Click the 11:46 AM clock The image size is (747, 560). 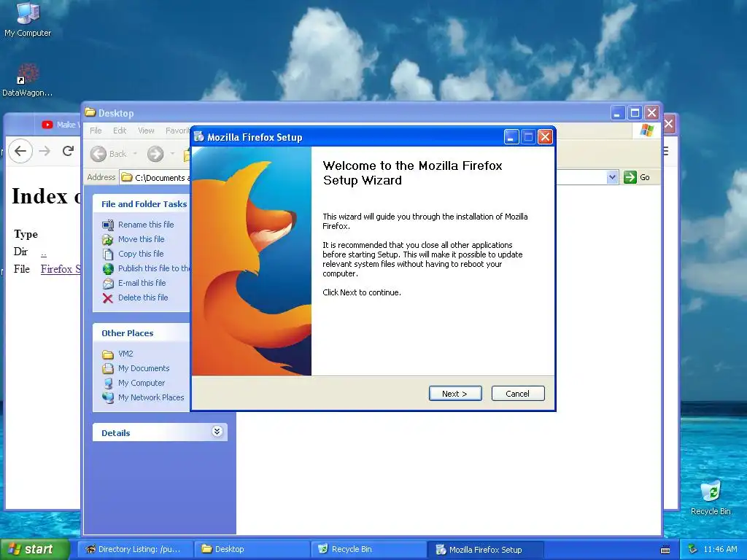point(720,549)
